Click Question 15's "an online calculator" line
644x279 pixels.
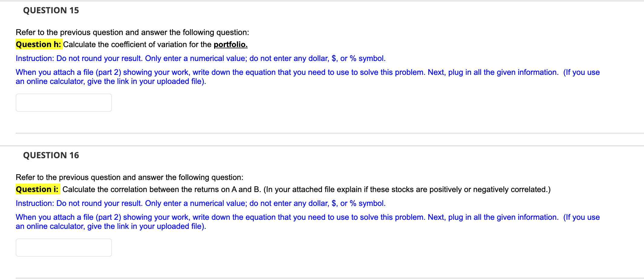click(111, 82)
